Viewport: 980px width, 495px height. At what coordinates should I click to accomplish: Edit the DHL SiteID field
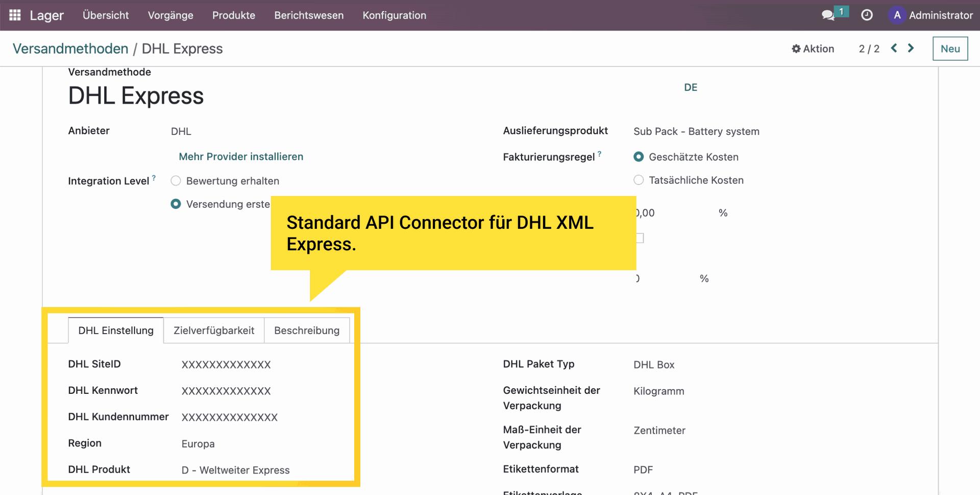tap(226, 365)
